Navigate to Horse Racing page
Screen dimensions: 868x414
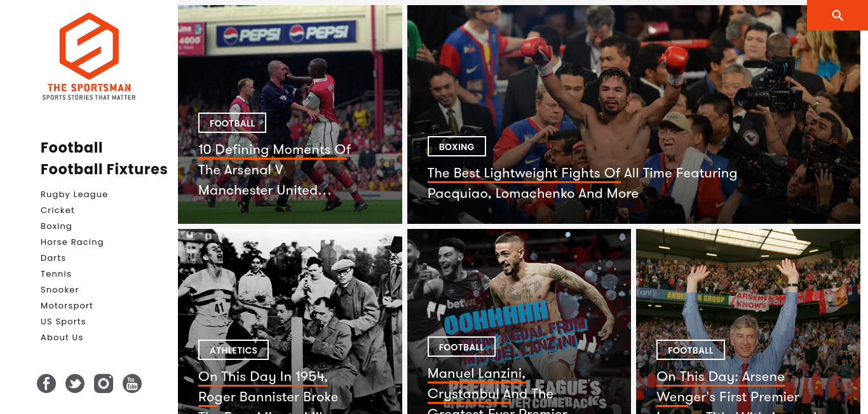click(x=72, y=242)
